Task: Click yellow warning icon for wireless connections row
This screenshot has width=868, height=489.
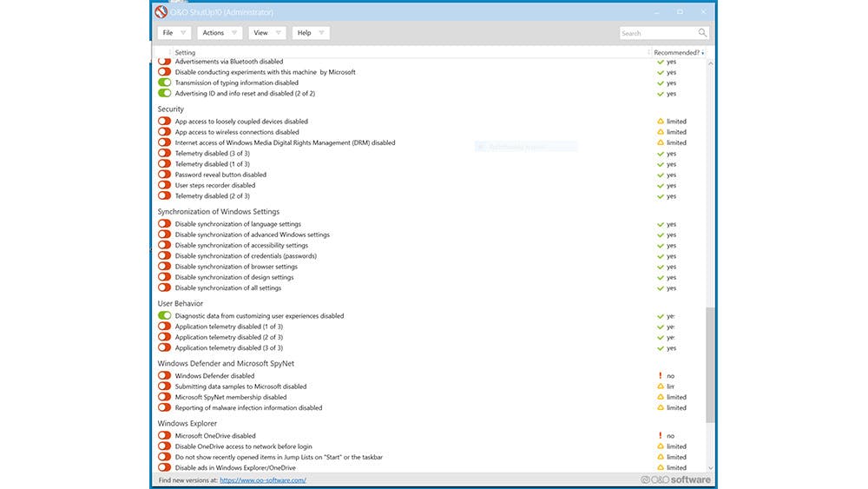Action: [x=661, y=132]
